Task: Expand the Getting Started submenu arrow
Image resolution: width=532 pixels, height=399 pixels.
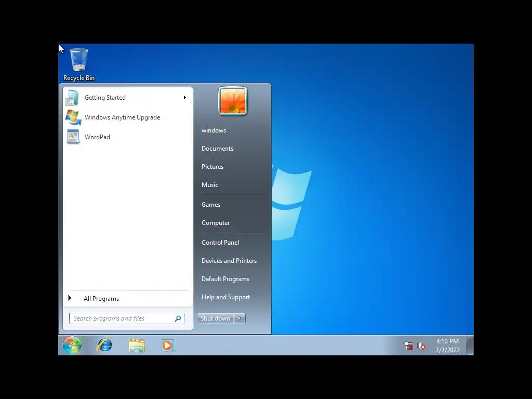Action: 185,98
